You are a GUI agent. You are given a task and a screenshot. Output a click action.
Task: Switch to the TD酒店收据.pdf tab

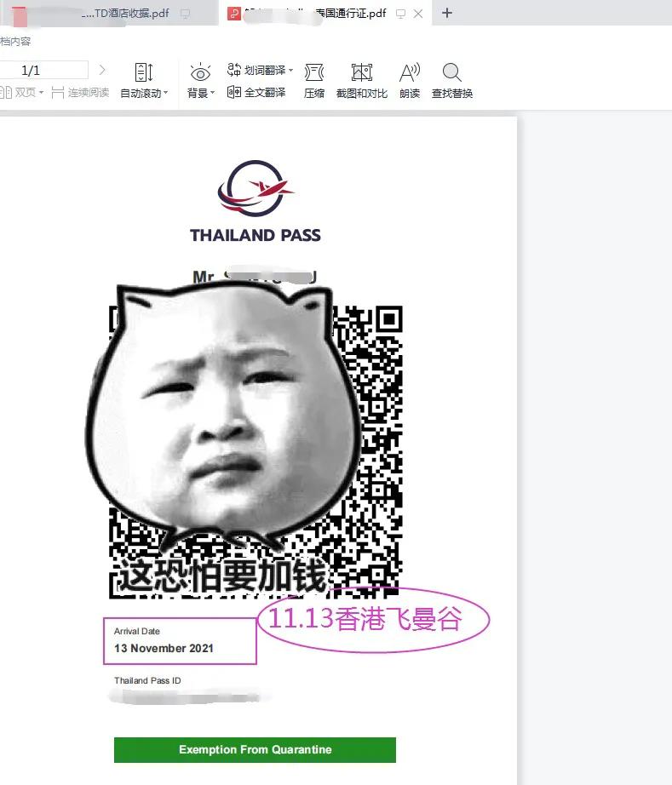(107, 13)
